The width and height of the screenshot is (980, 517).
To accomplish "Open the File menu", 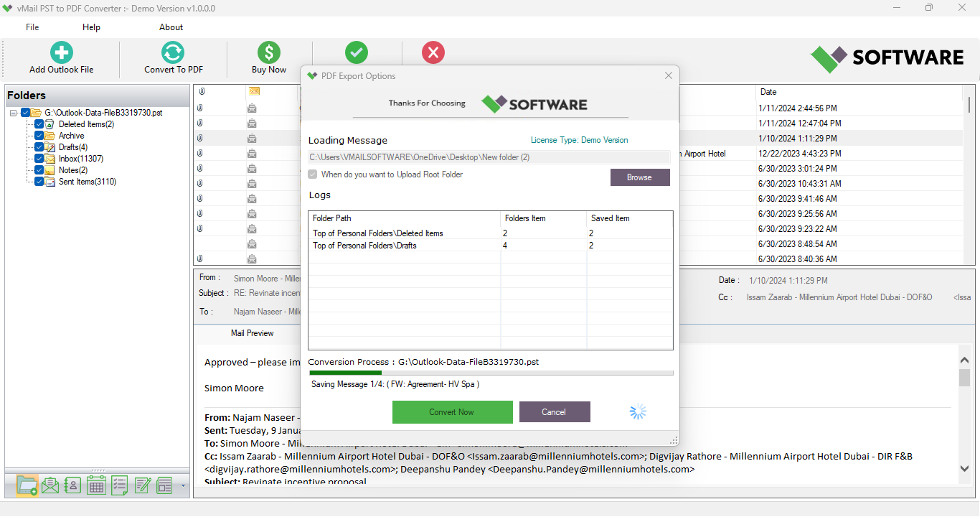I will click(32, 27).
